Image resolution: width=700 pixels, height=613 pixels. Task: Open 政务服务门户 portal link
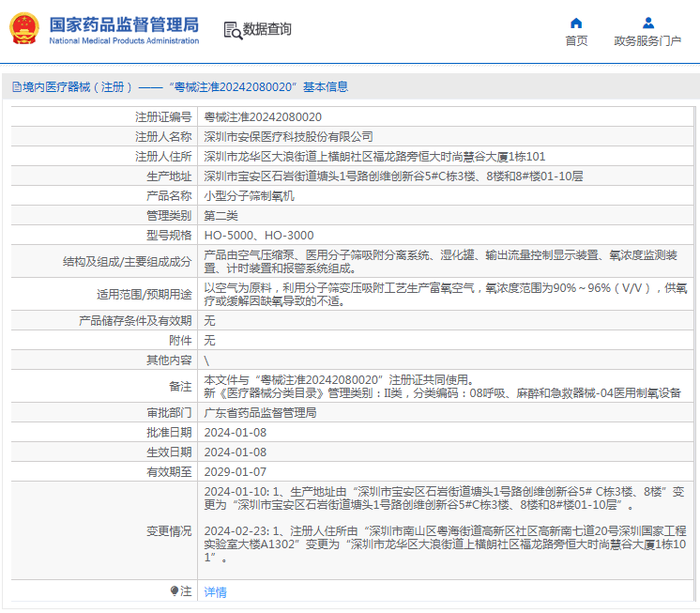(x=647, y=41)
